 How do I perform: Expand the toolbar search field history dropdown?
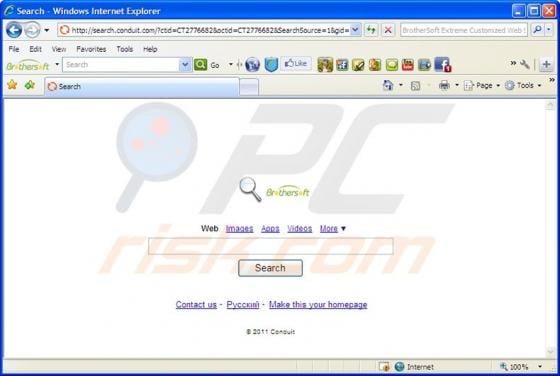pyautogui.click(x=185, y=65)
